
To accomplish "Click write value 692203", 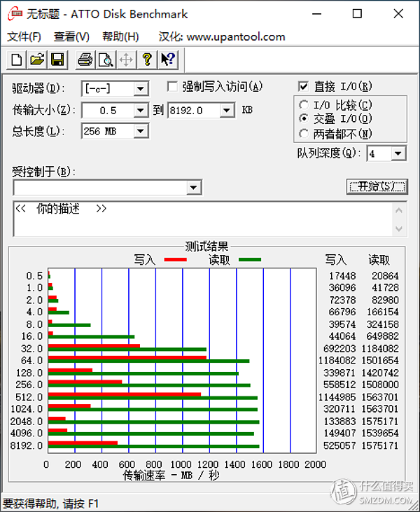I will pos(339,348).
